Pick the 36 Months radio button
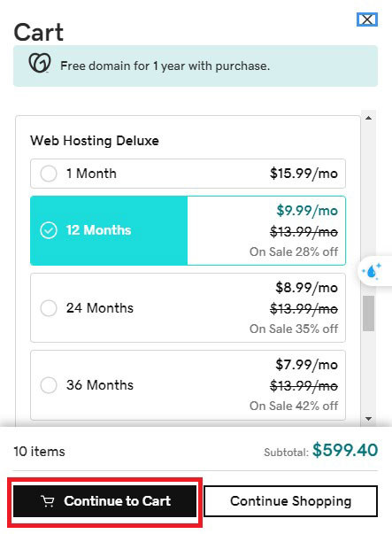Screen dimensions: 392x534 [x=49, y=385]
